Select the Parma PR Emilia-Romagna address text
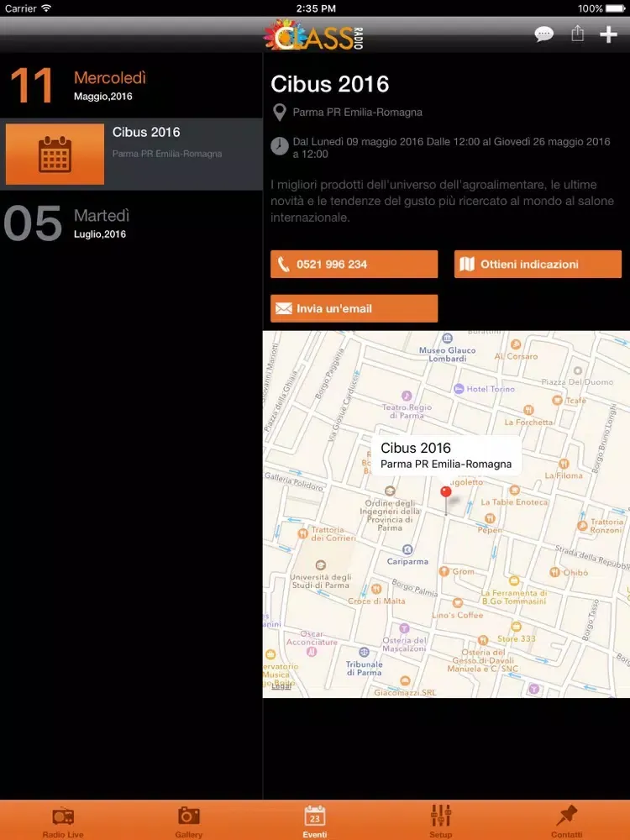Image resolution: width=630 pixels, height=840 pixels. tap(357, 113)
